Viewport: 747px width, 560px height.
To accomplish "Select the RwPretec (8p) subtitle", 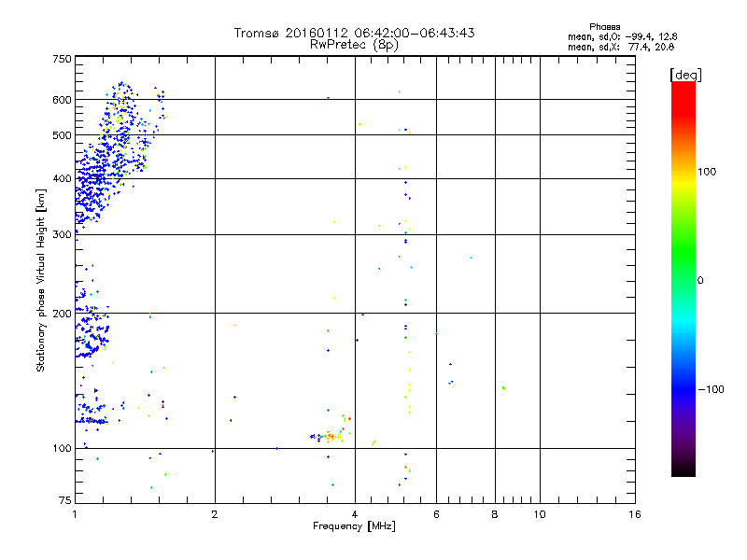I will point(355,45).
